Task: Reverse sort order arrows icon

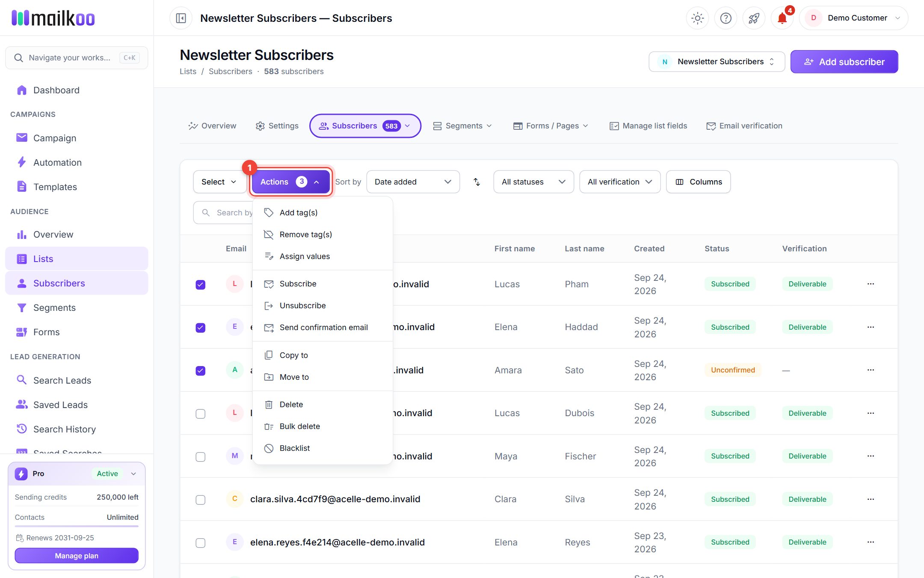Action: coord(477,182)
